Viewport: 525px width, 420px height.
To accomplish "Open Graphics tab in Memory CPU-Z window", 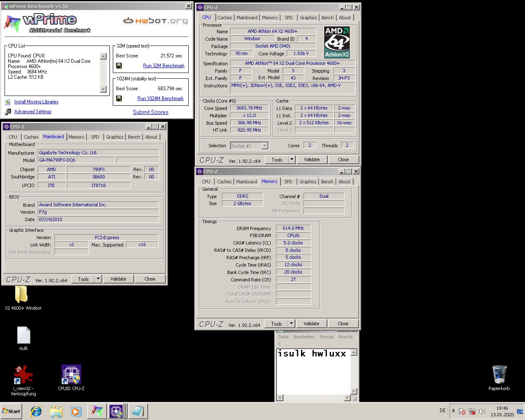I will coord(308,182).
